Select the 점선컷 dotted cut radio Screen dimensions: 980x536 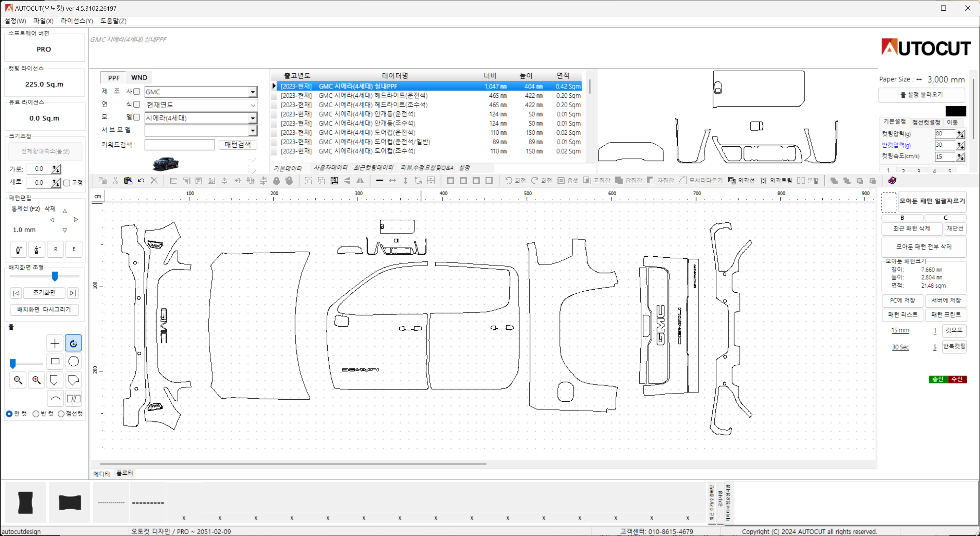[x=61, y=414]
